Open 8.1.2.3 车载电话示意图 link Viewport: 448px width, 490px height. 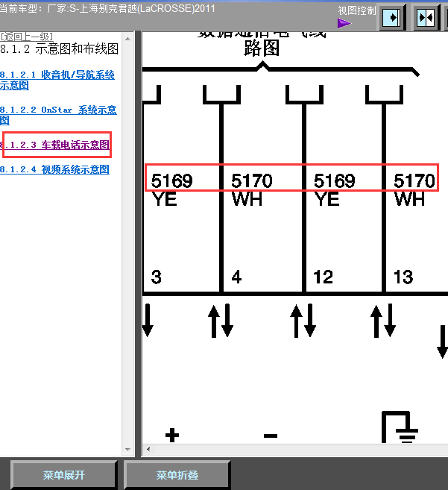[54, 145]
